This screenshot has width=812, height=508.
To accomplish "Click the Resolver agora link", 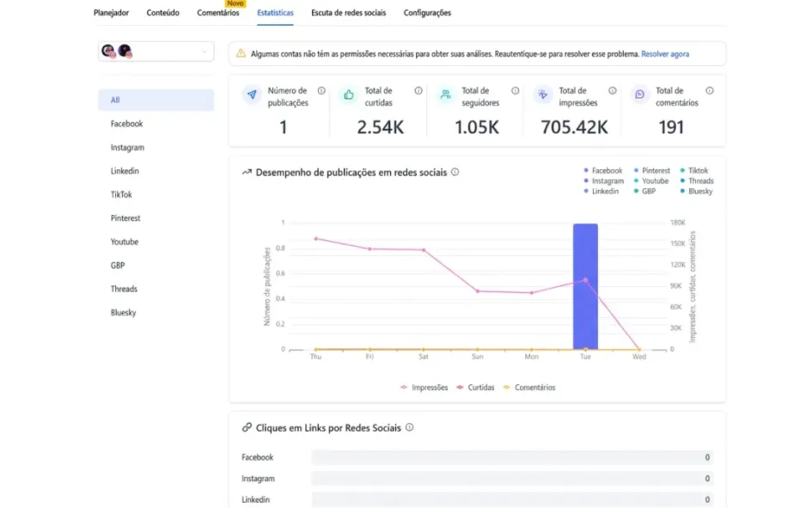I will pos(665,54).
